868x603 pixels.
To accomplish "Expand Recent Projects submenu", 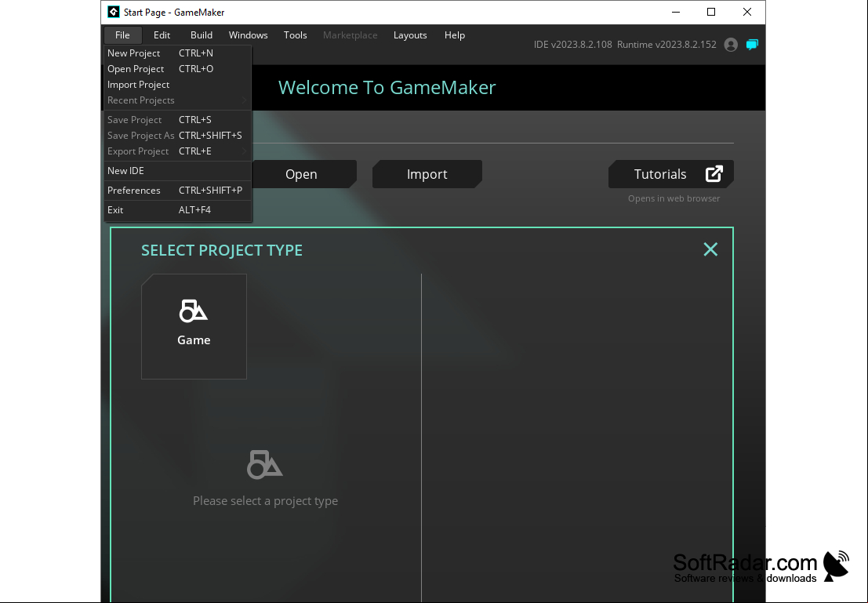I will [x=178, y=100].
